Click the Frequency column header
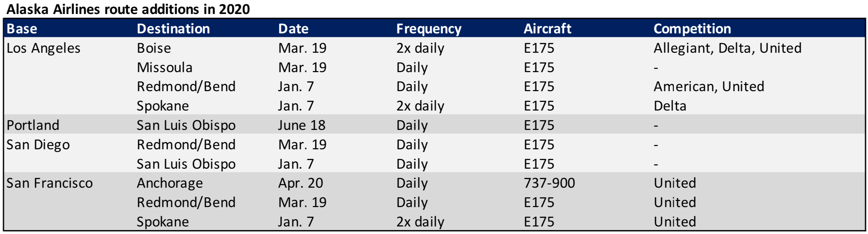Image resolution: width=868 pixels, height=234 pixels. 429,29
